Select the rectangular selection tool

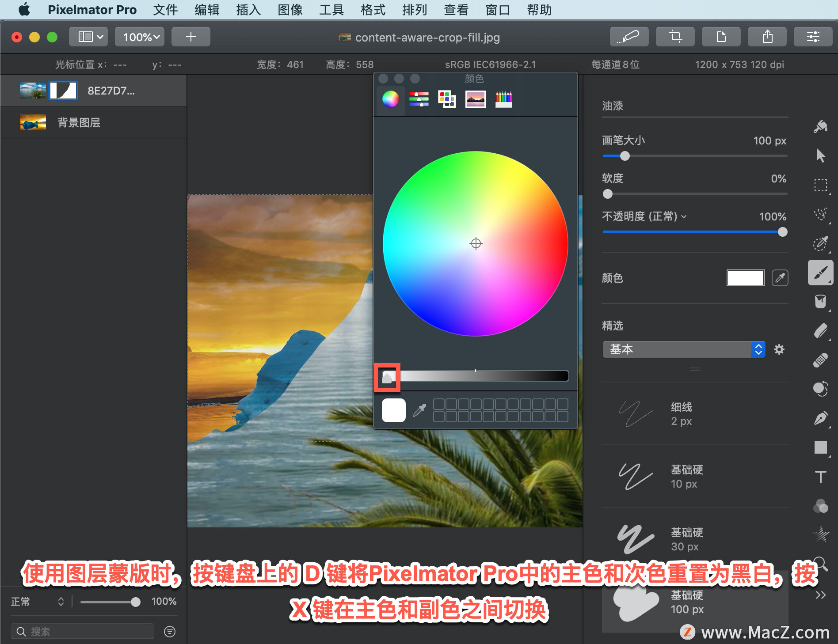pyautogui.click(x=821, y=185)
